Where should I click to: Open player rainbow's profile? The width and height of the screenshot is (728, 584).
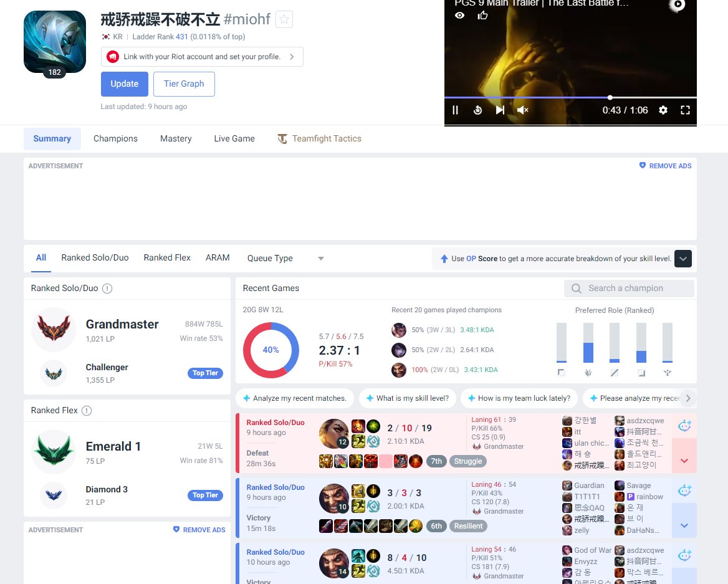coord(649,497)
